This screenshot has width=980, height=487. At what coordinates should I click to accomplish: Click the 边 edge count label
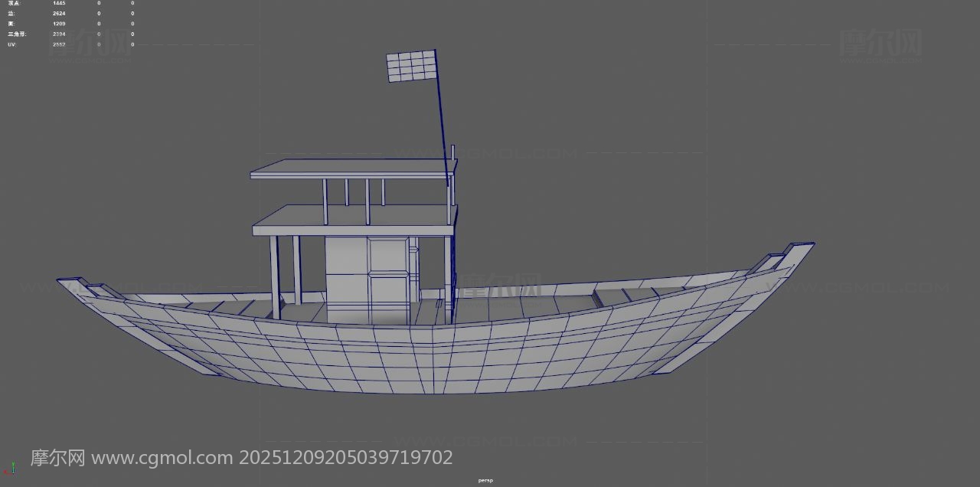11,14
